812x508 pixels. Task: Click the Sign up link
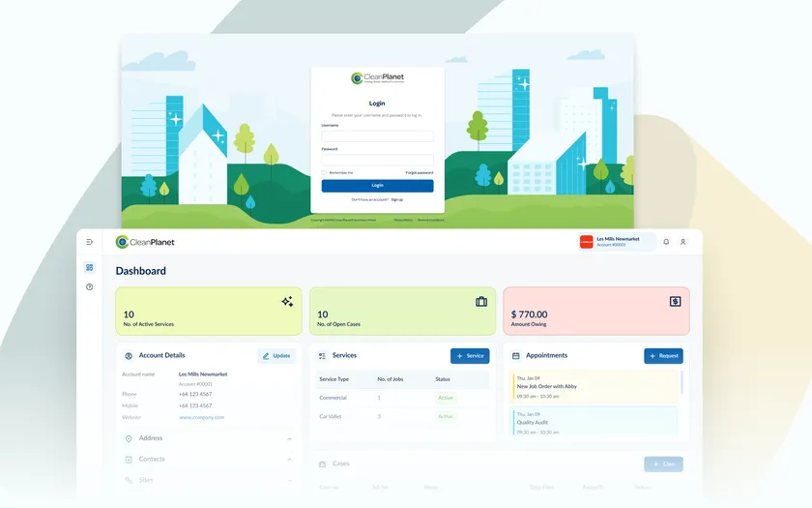[x=397, y=199]
